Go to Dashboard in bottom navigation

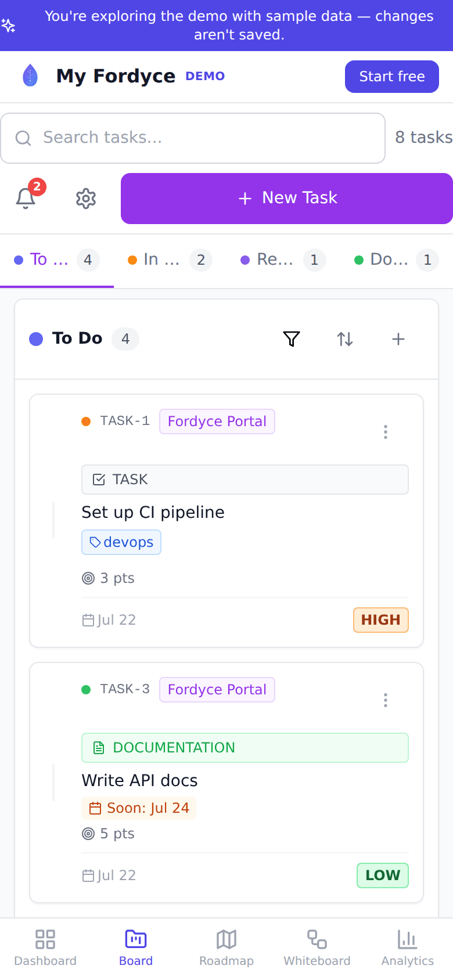45,948
